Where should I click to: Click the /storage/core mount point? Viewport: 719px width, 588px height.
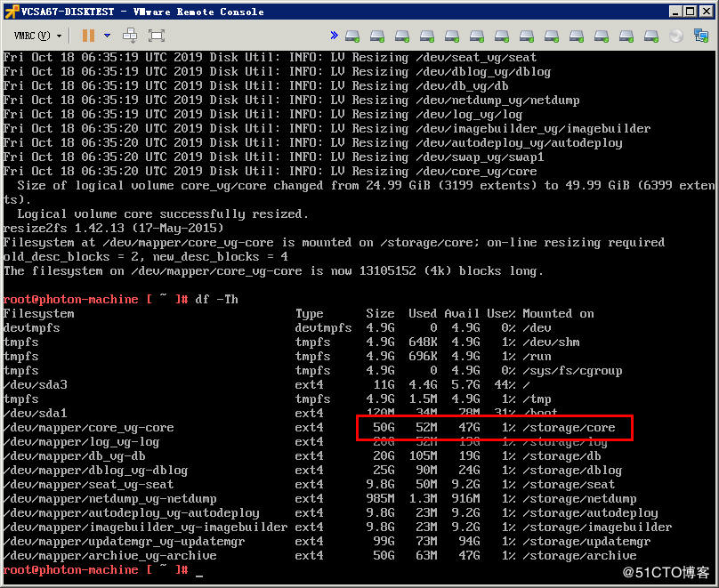tap(569, 428)
